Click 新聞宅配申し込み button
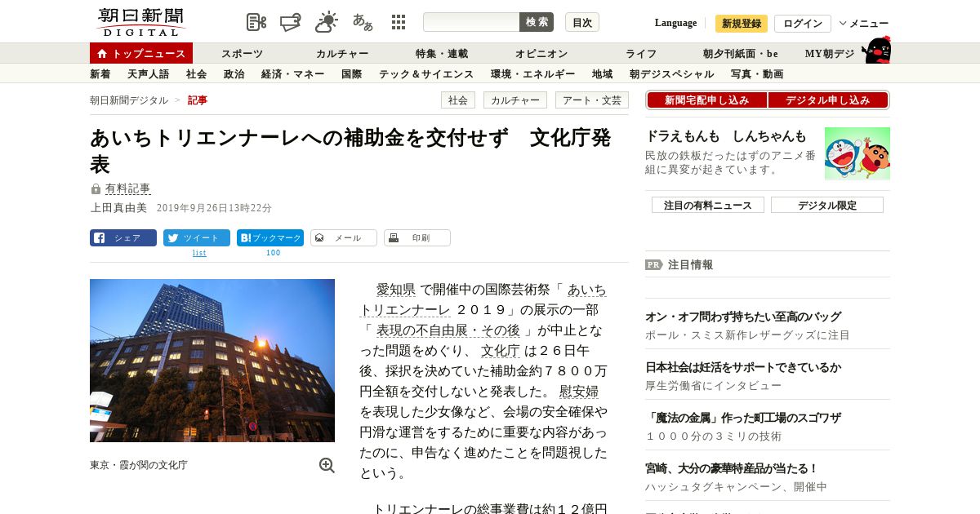The height and width of the screenshot is (514, 980). click(x=706, y=100)
